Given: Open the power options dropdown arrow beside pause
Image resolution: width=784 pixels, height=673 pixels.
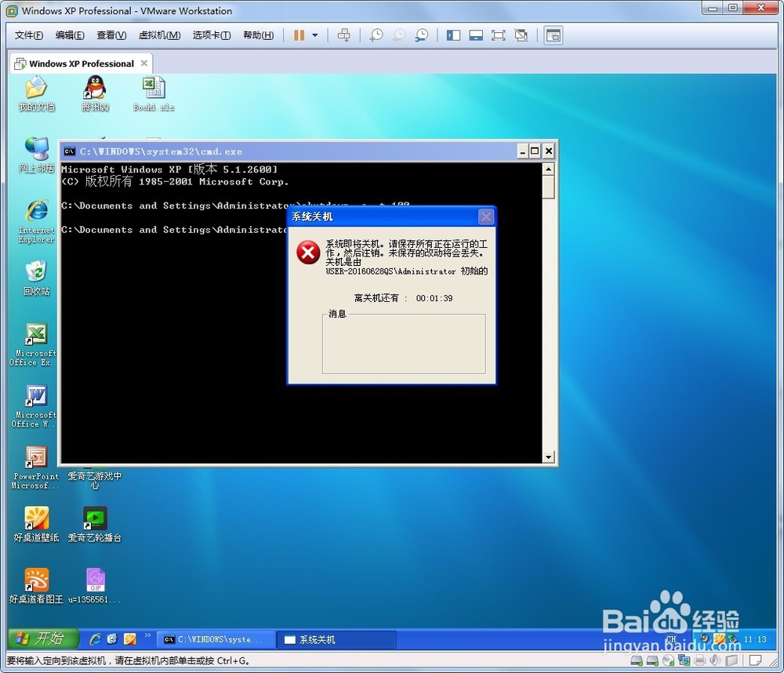Looking at the screenshot, I should 315,35.
